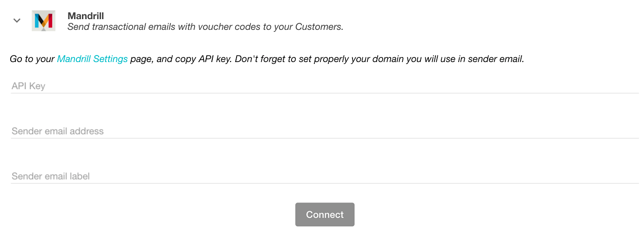
Task: Click the bold Mandrill heading
Action: pyautogui.click(x=86, y=16)
